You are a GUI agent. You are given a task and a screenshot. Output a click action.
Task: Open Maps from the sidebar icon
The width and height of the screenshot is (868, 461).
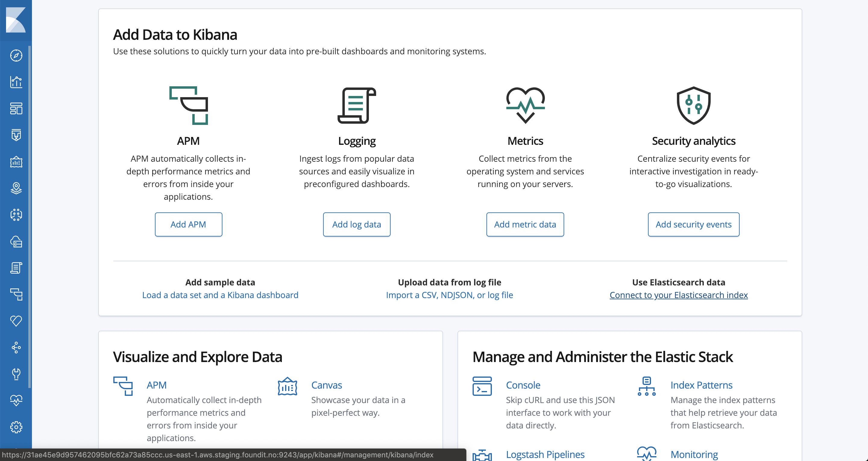coord(16,188)
